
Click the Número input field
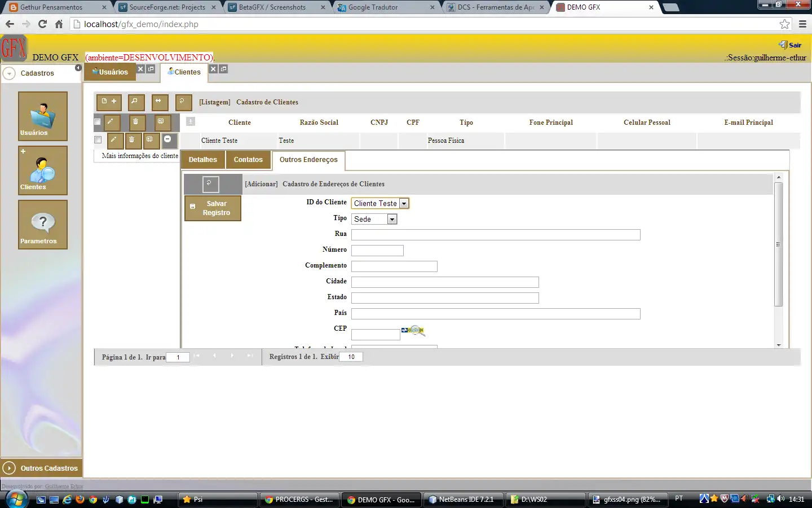pos(377,251)
